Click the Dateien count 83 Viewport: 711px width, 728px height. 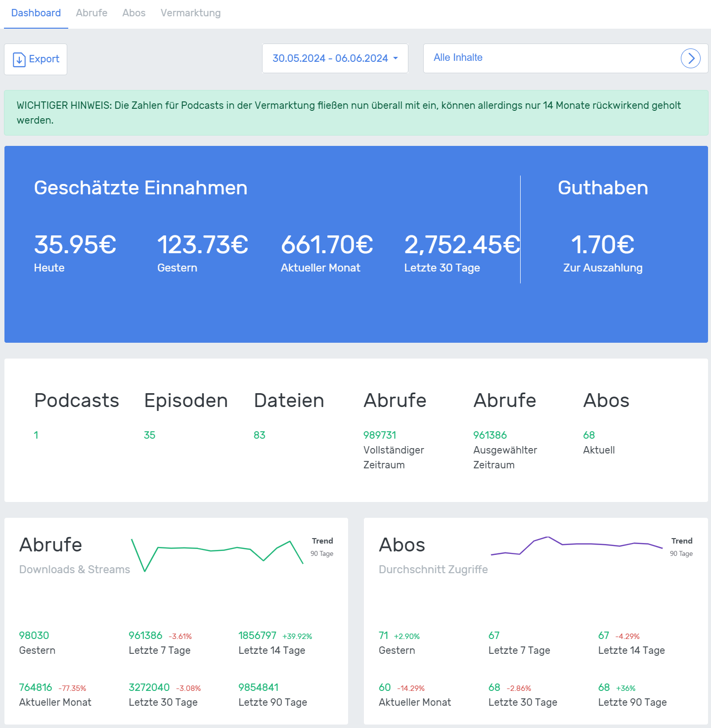(260, 435)
